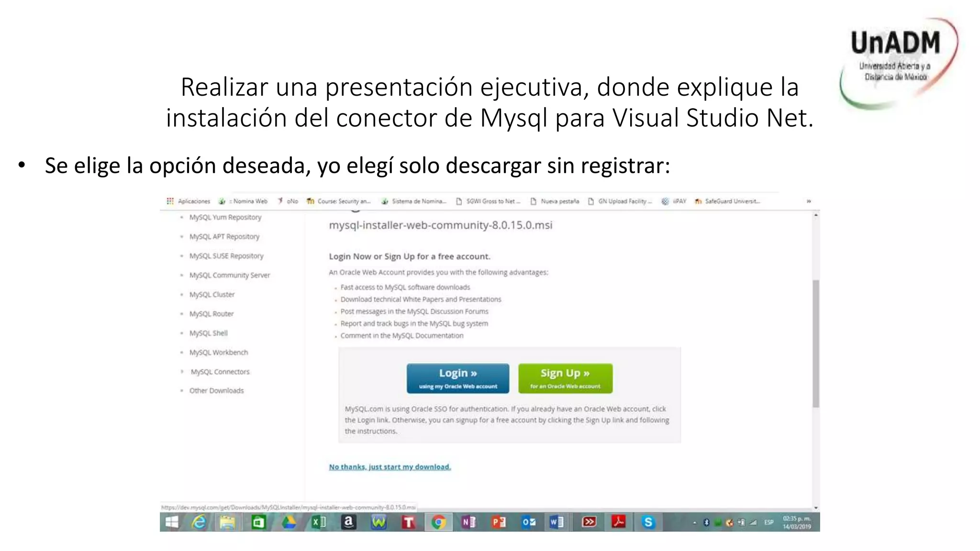
Task: Open Word from the taskbar
Action: click(x=557, y=522)
